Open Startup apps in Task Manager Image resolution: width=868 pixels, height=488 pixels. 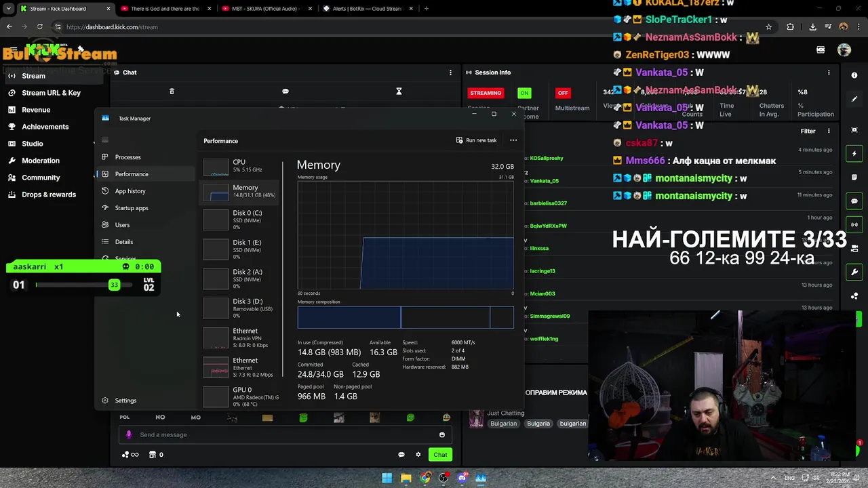(131, 208)
